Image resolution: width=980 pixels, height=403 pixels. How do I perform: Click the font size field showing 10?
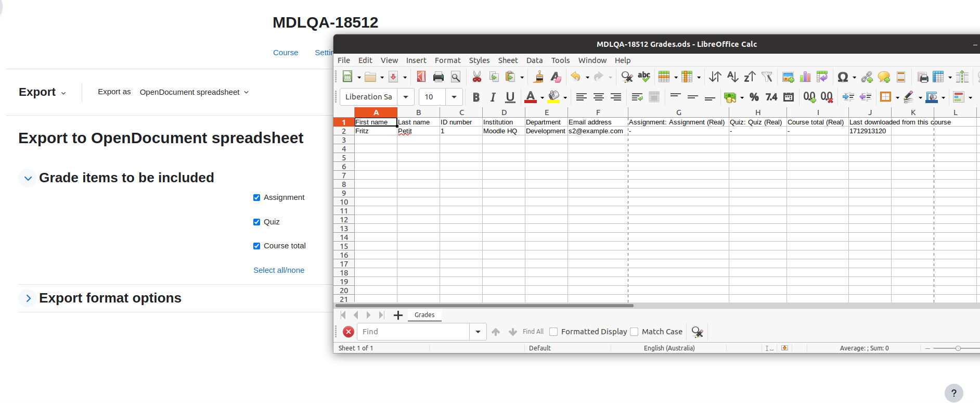pyautogui.click(x=433, y=97)
